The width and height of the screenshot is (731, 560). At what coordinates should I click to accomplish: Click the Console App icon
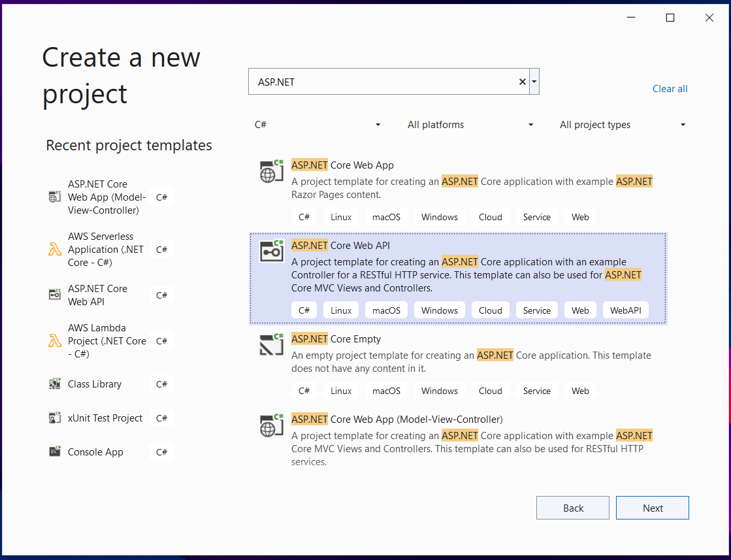54,452
